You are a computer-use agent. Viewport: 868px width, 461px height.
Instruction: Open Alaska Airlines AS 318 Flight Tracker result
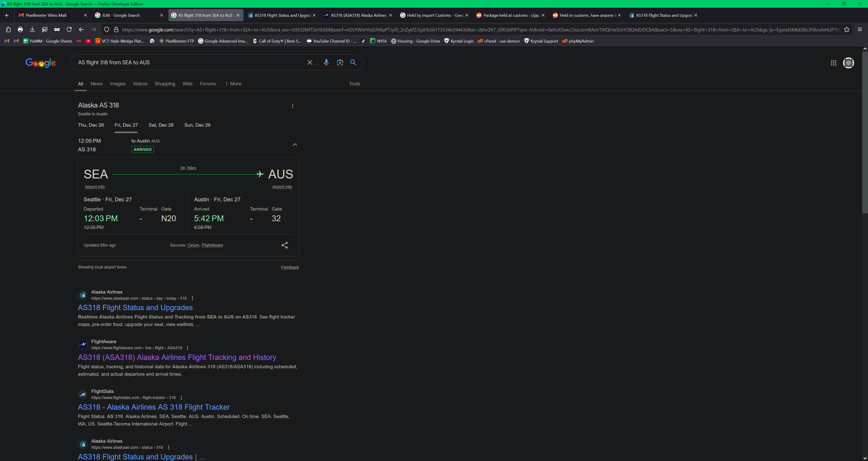154,407
